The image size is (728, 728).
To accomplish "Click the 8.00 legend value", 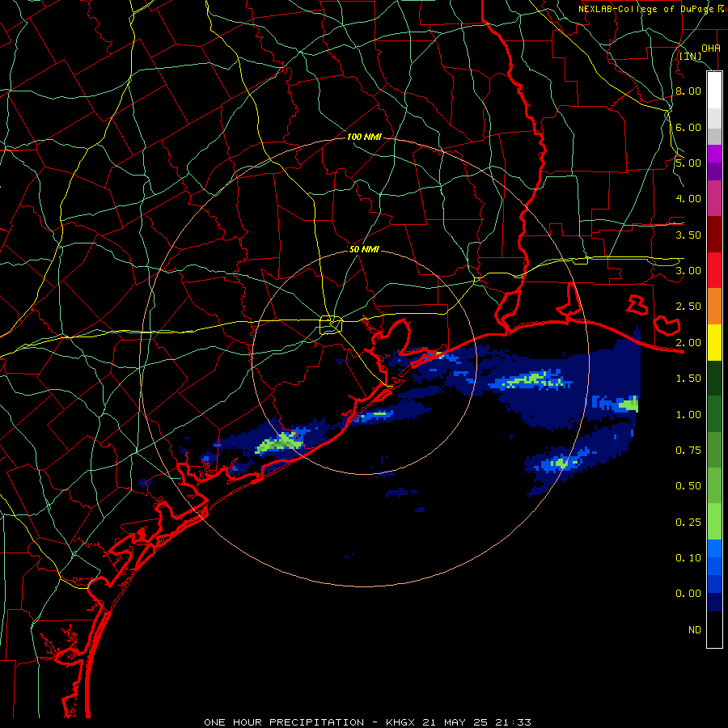I will pos(688,91).
